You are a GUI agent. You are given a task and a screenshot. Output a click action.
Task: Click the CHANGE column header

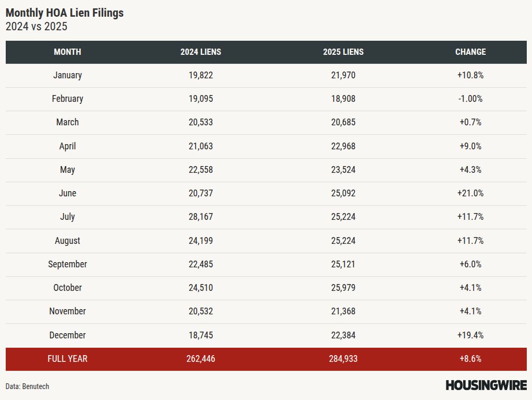click(x=470, y=52)
